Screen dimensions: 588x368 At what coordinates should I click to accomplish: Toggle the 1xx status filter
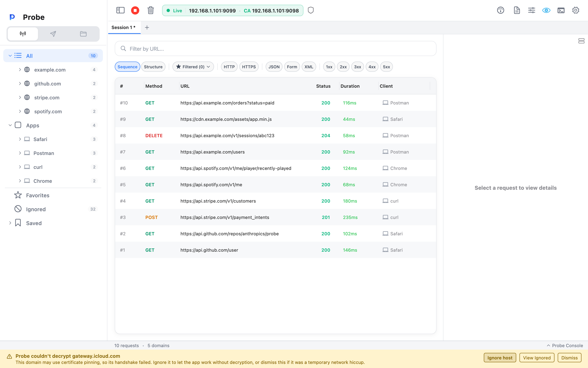click(x=329, y=67)
